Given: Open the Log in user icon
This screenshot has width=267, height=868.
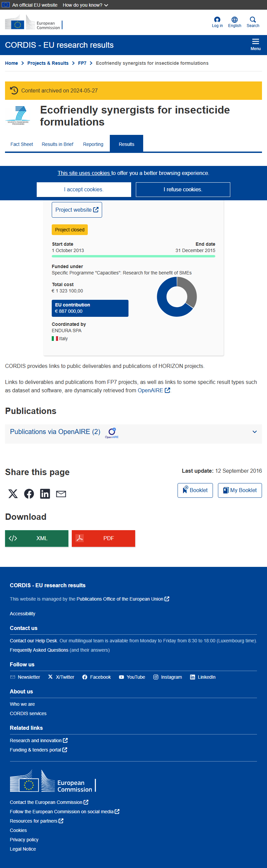Looking at the screenshot, I should [217, 20].
